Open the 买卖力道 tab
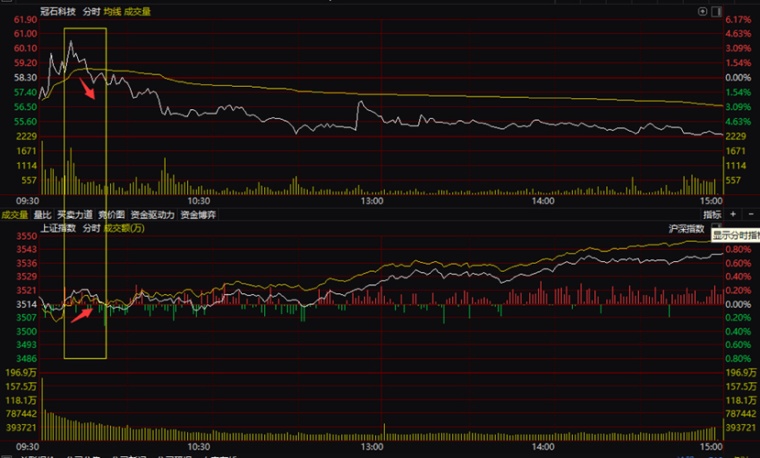The height and width of the screenshot is (458, 760). click(75, 215)
